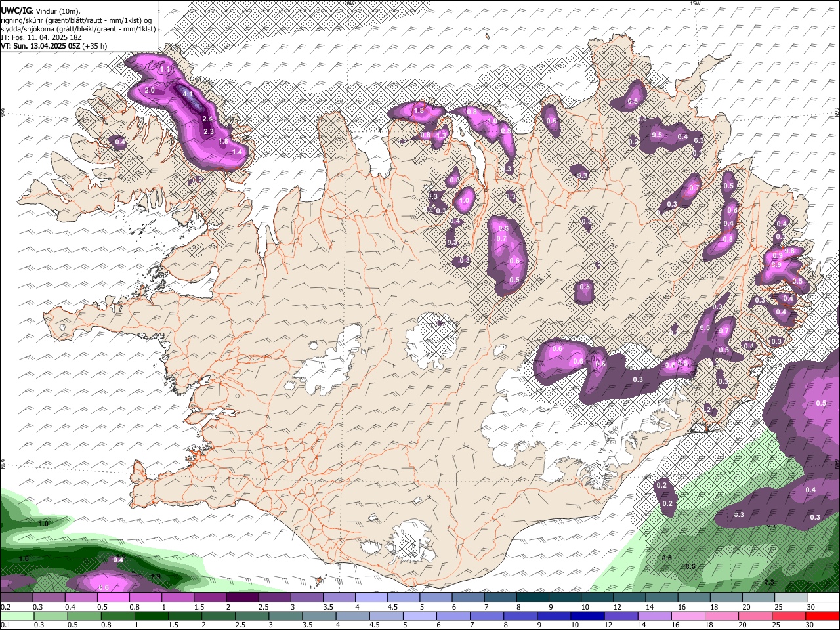Select the red swatch labeled 30 in lower legend row

coord(823,616)
